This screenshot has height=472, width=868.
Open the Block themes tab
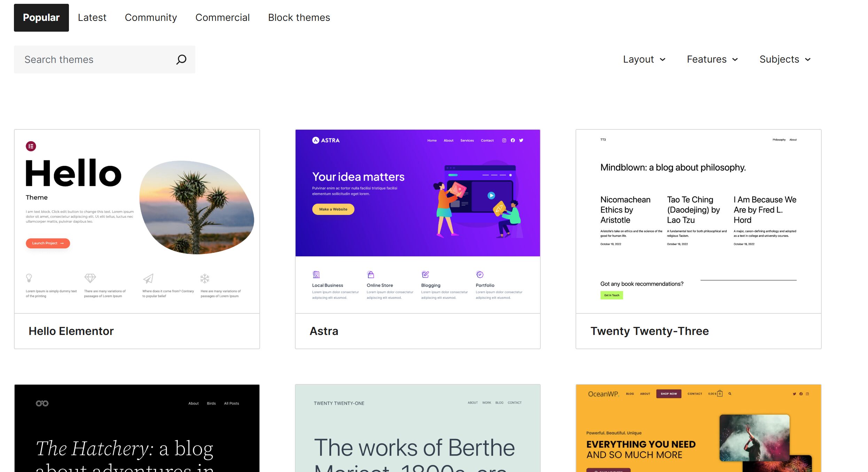[x=299, y=17]
